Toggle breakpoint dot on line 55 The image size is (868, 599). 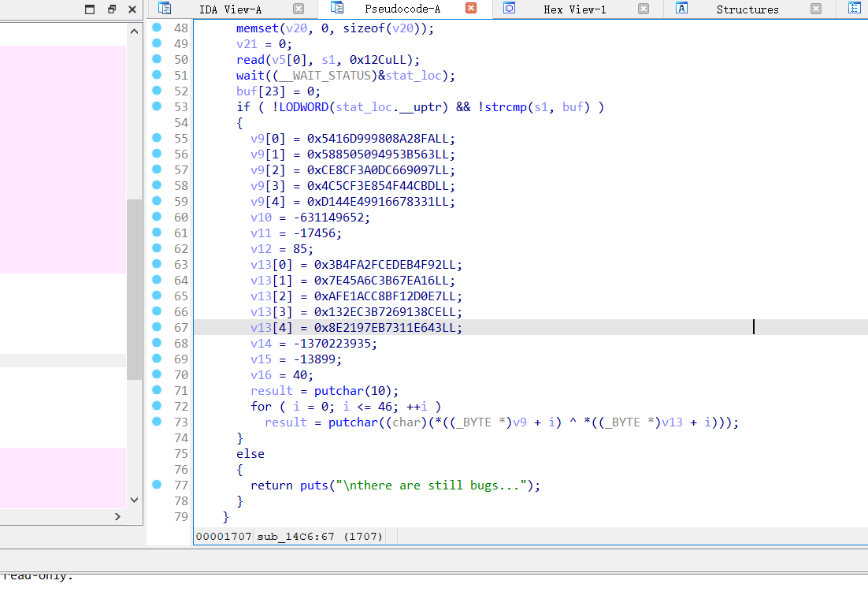[x=157, y=137]
